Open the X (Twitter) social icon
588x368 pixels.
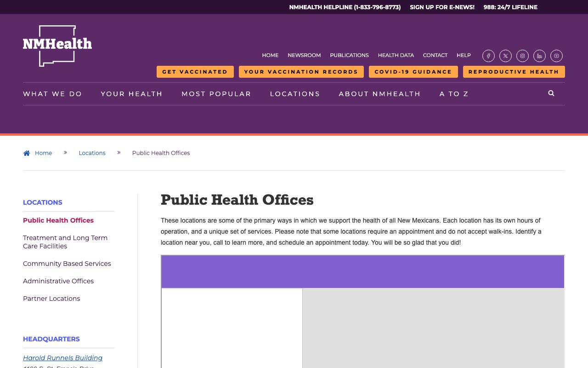click(505, 56)
